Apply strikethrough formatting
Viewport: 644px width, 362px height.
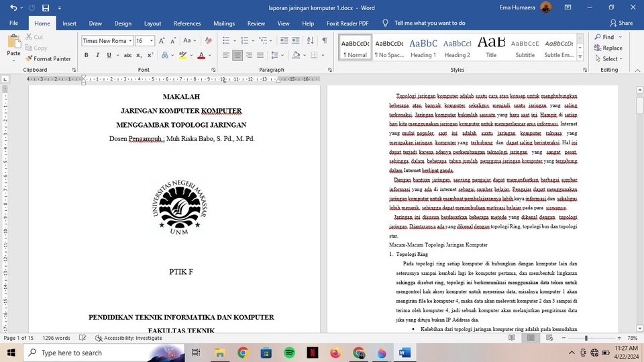click(127, 55)
